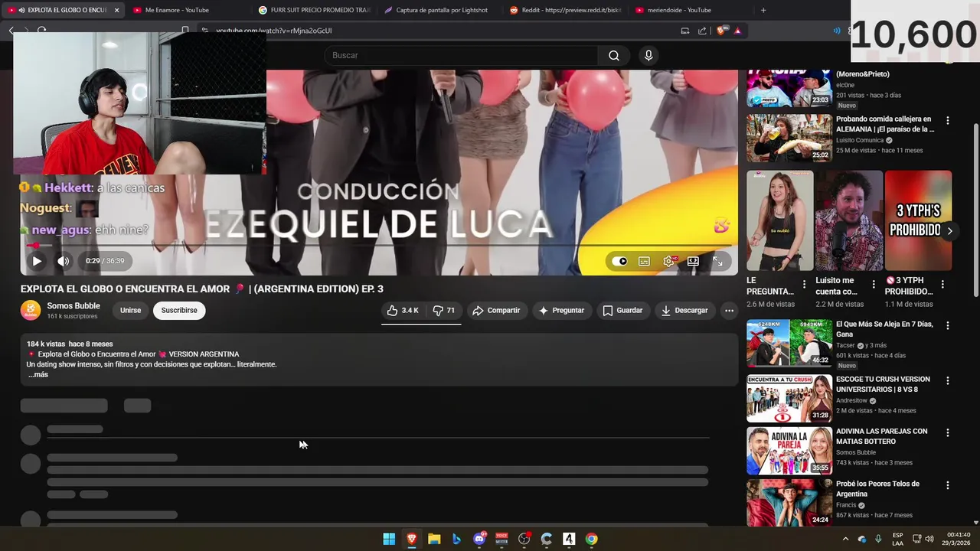The width and height of the screenshot is (980, 551).
Task: Switch to the Captura de pantalla por Lightshot tab
Action: (442, 10)
